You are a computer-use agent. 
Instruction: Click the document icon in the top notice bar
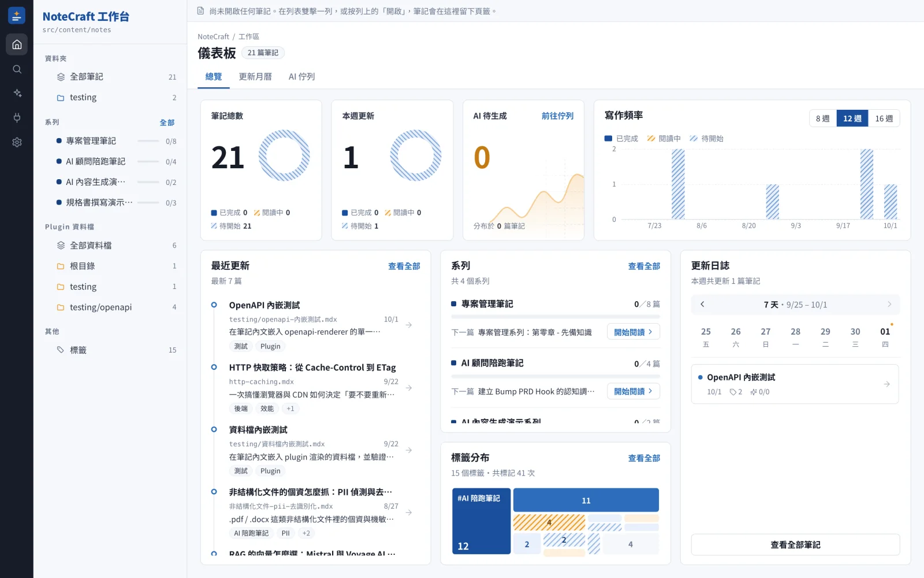pos(200,11)
